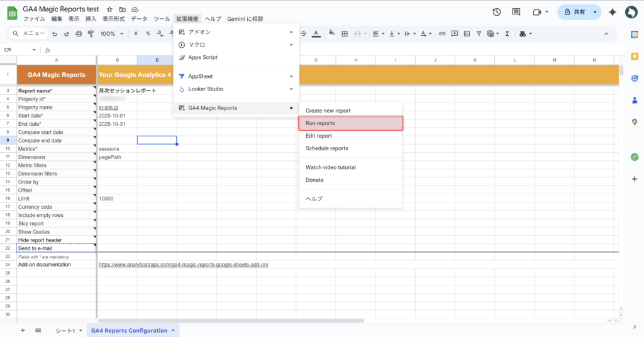Open the Google account avatar
Image resolution: width=644 pixels, height=337 pixels.
(631, 12)
